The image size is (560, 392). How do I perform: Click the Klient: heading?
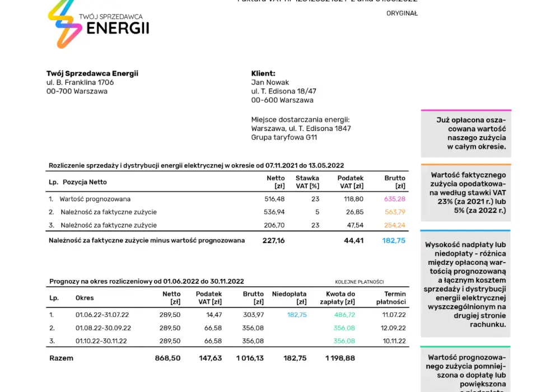[x=263, y=73]
